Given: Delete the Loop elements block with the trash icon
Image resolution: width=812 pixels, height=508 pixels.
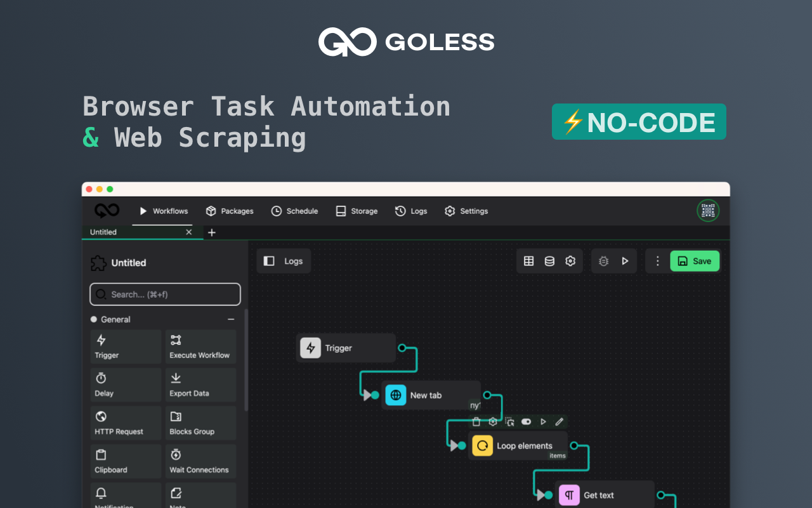Looking at the screenshot, I should click(475, 421).
